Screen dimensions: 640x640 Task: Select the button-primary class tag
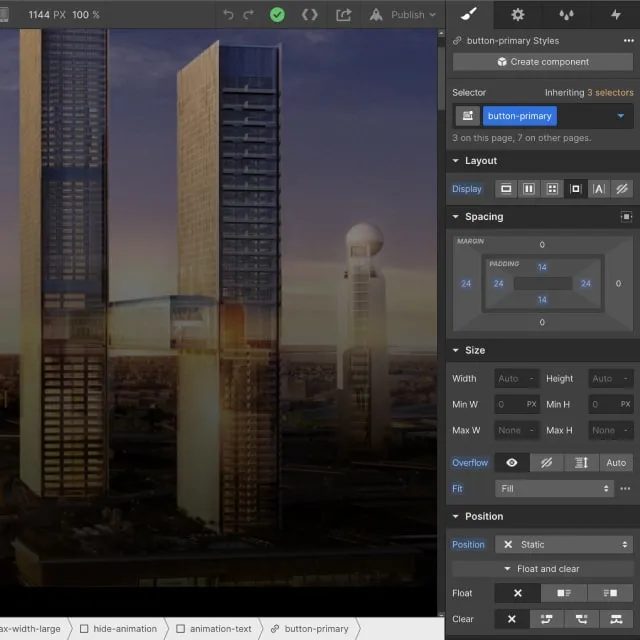point(519,116)
